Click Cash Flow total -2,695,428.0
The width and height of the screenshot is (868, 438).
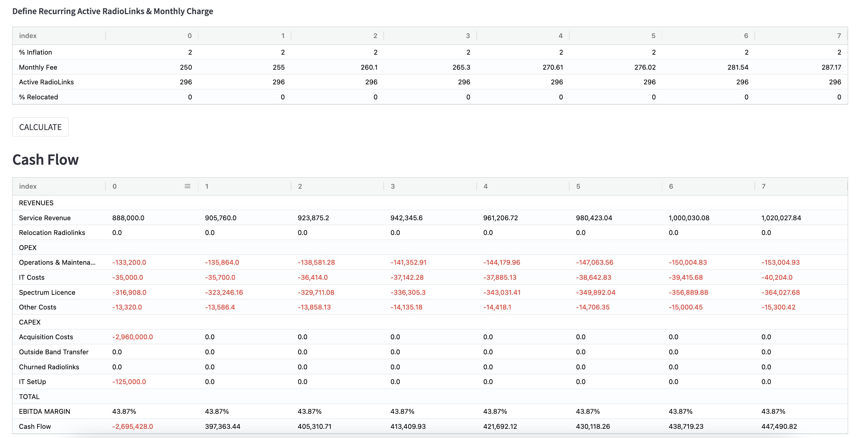click(x=133, y=427)
